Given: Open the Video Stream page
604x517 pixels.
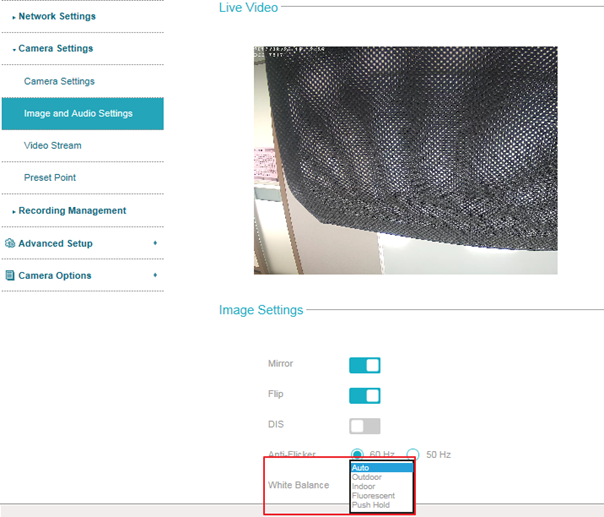Looking at the screenshot, I should pyautogui.click(x=53, y=146).
